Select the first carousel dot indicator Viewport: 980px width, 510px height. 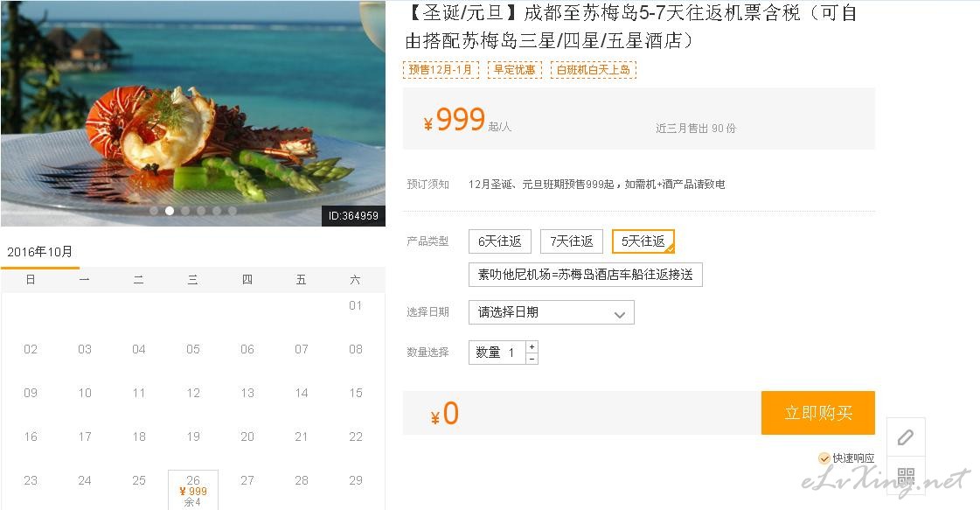pyautogui.click(x=154, y=211)
